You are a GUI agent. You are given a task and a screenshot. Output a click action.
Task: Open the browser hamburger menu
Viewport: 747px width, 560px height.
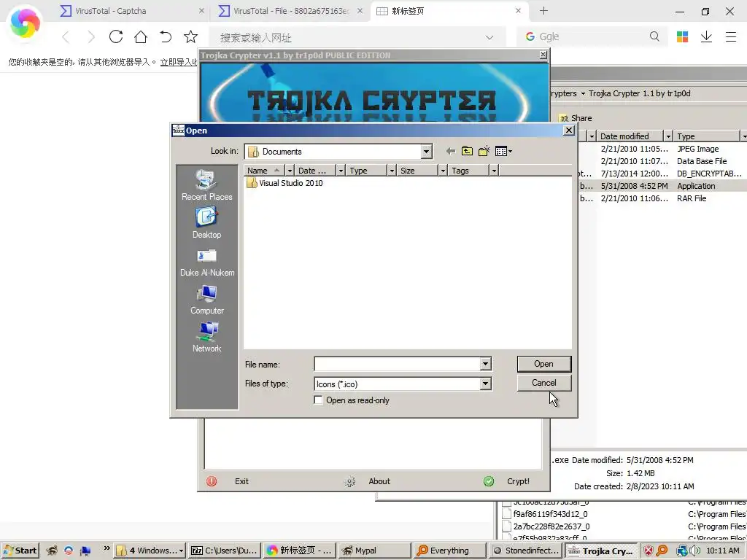[x=731, y=36]
